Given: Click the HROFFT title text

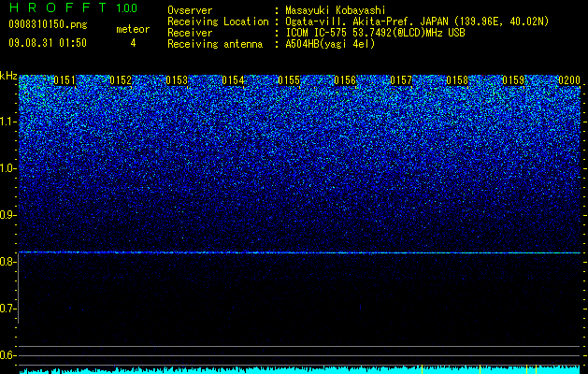Looking at the screenshot, I should pyautogui.click(x=57, y=7).
